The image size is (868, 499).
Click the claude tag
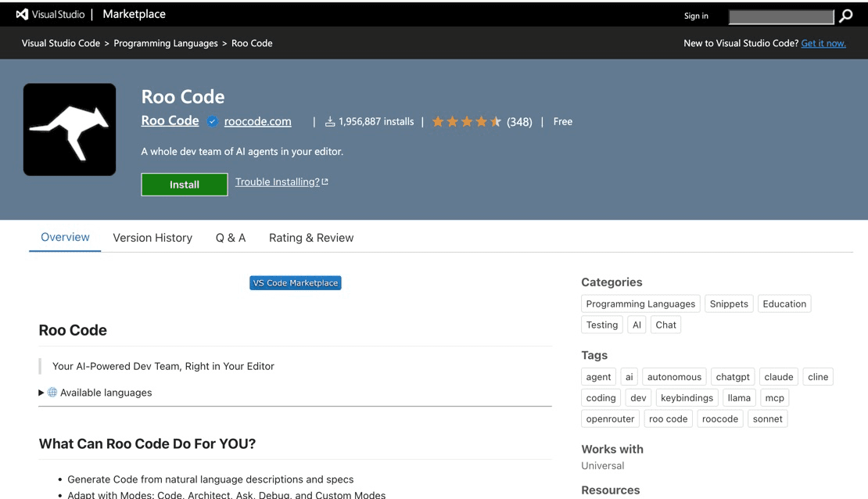coord(778,377)
